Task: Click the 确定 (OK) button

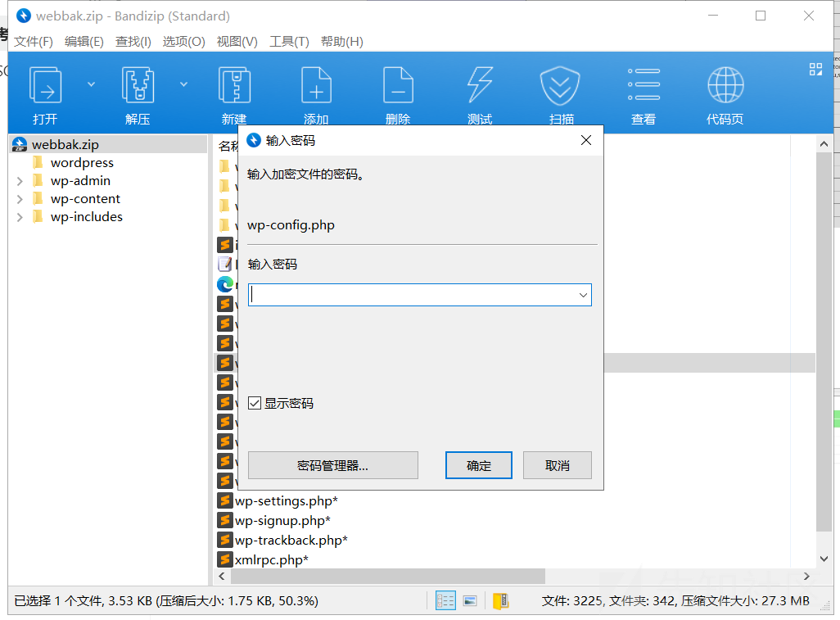Action: [478, 465]
